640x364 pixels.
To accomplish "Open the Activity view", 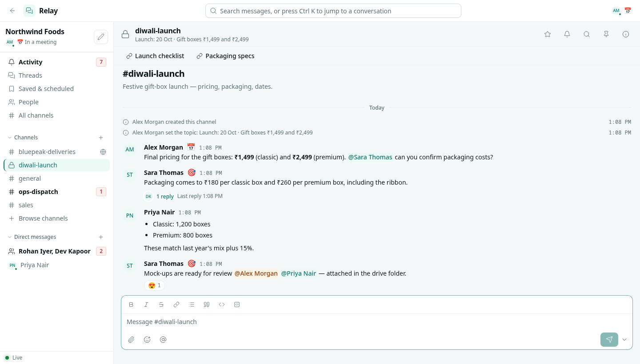I will [56, 62].
